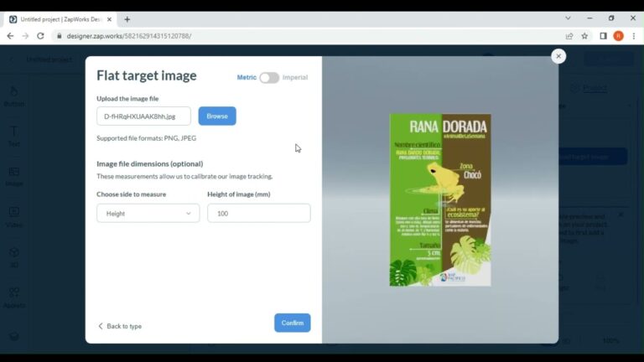Go forward in the browser
The height and width of the screenshot is (362, 644).
25,36
